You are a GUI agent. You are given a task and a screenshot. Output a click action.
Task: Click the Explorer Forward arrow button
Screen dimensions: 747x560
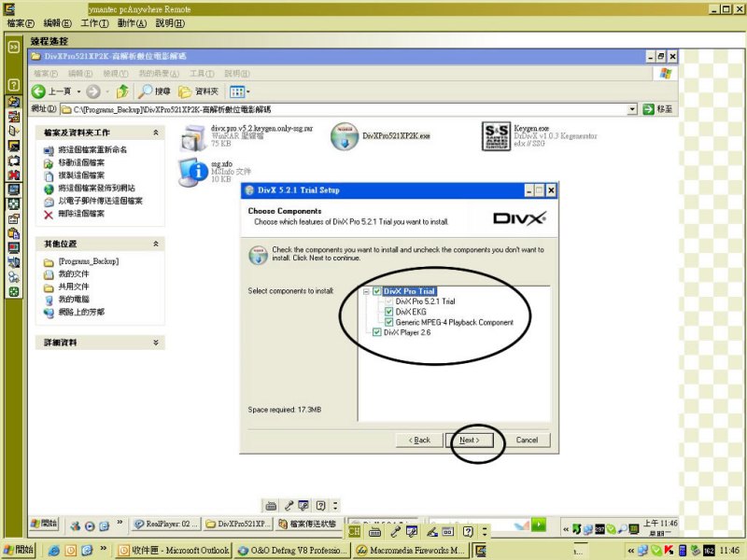coord(93,91)
